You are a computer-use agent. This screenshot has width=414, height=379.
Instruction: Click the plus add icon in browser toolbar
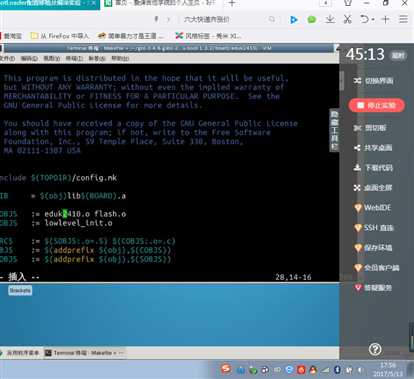pyautogui.click(x=385, y=19)
